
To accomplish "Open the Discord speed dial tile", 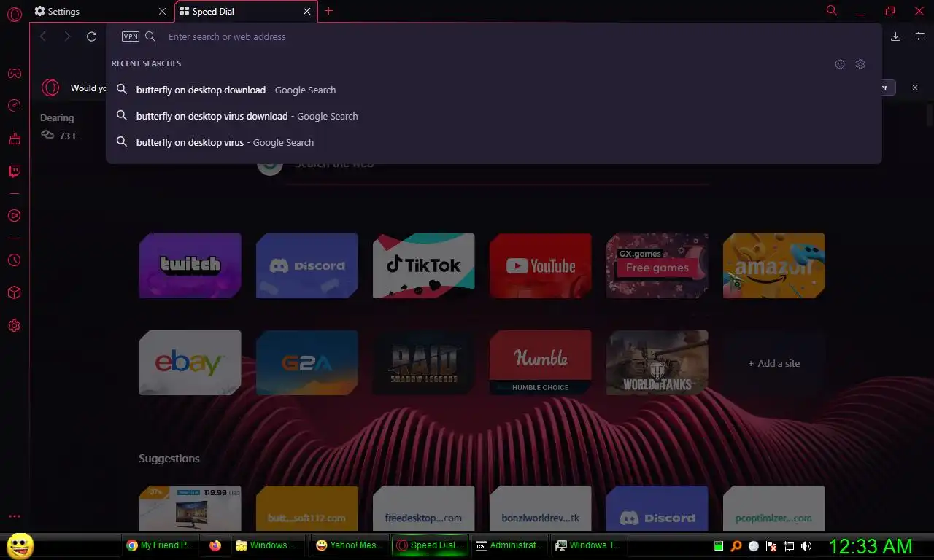I will click(307, 265).
